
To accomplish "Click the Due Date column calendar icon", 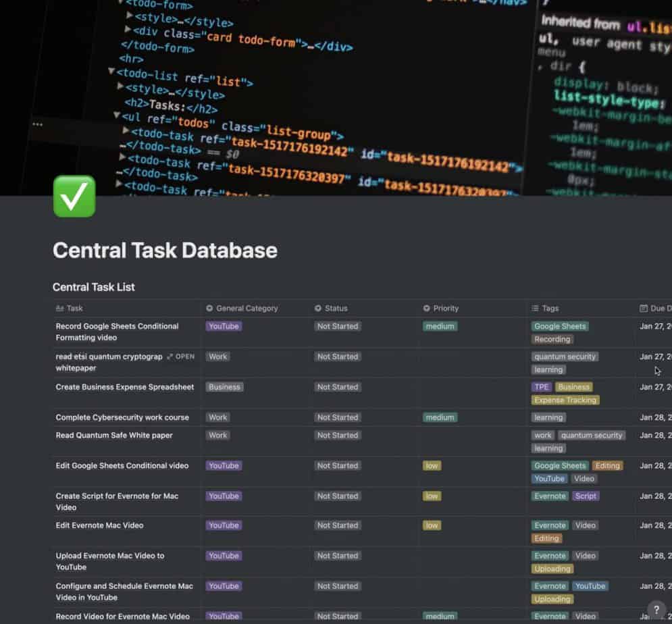I will 643,308.
